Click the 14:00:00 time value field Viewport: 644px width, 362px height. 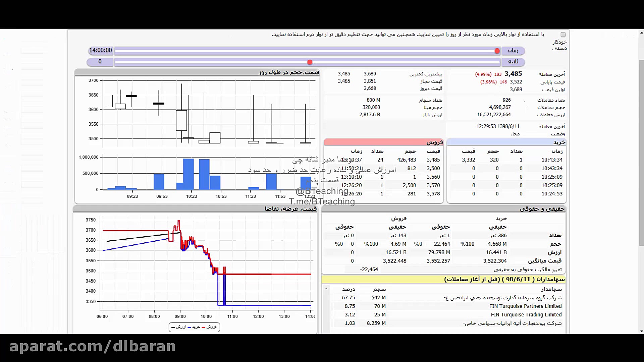[101, 50]
